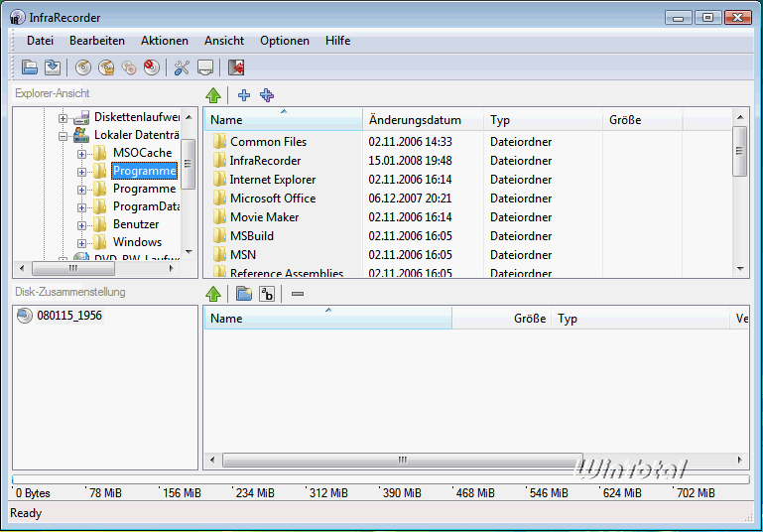The height and width of the screenshot is (532, 763).
Task: Click the horizontal scrollbar thumb of disc layout list
Action: pyautogui.click(x=403, y=460)
